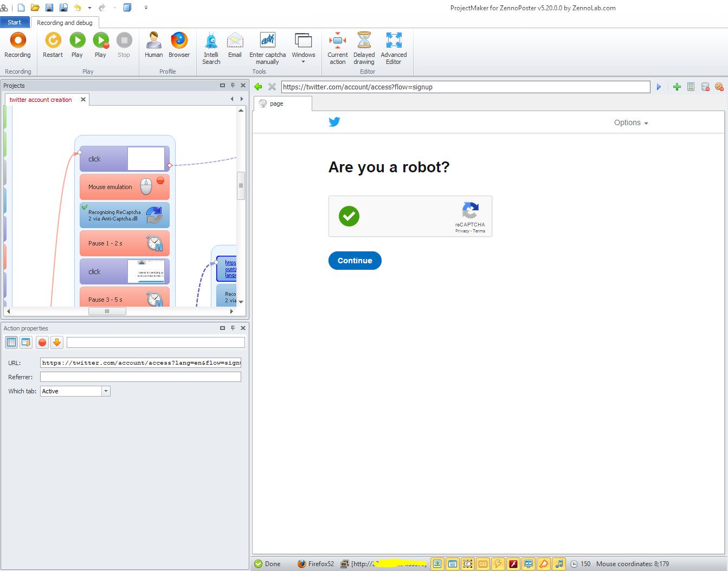
Task: Create a new project file
Action: tap(21, 8)
